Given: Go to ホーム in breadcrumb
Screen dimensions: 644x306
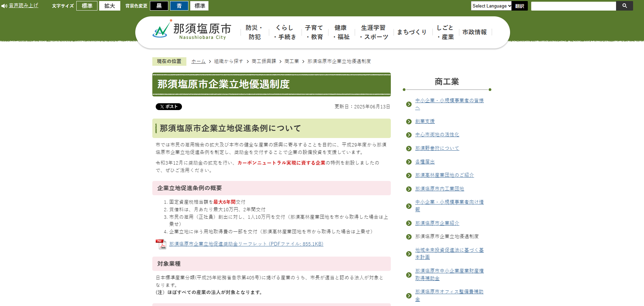Looking at the screenshot, I should 198,61.
